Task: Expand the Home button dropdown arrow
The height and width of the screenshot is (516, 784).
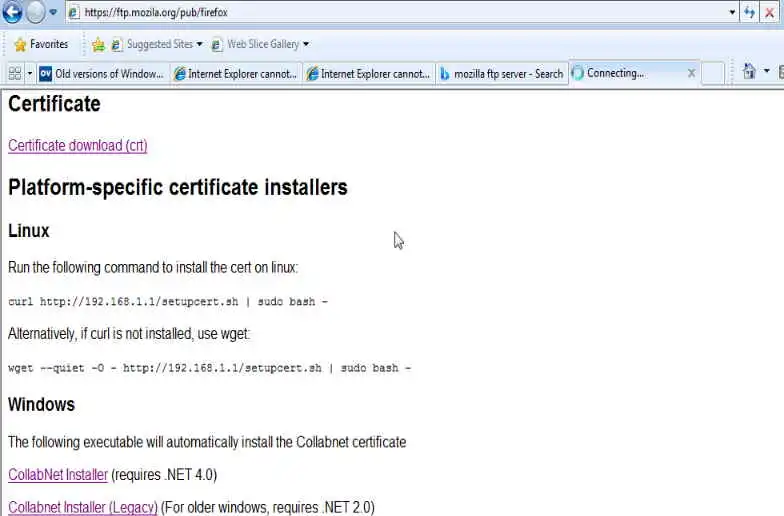Action: pos(766,72)
